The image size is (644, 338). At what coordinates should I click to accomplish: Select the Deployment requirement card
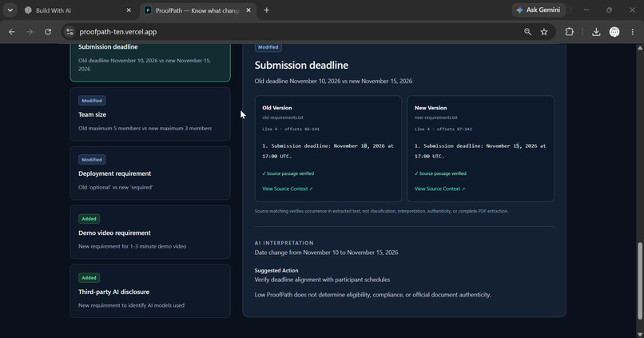point(150,173)
